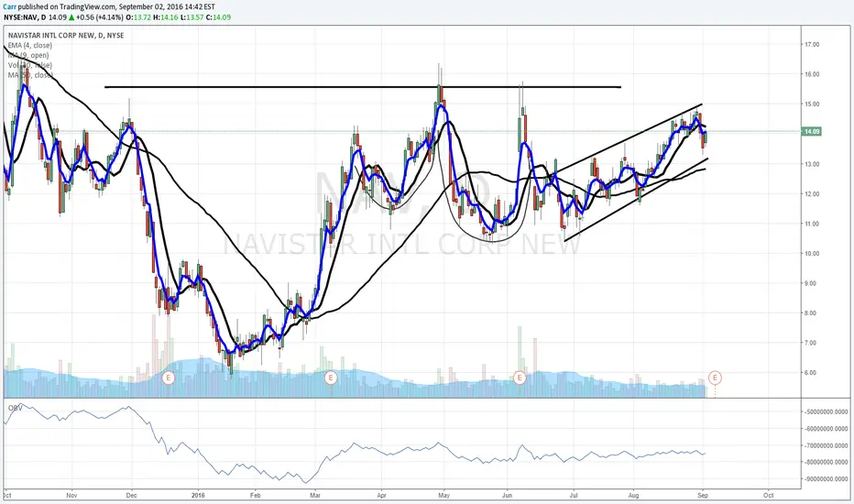
Task: Click the -80000000.0000 OBV axis label
Action: (x=827, y=462)
